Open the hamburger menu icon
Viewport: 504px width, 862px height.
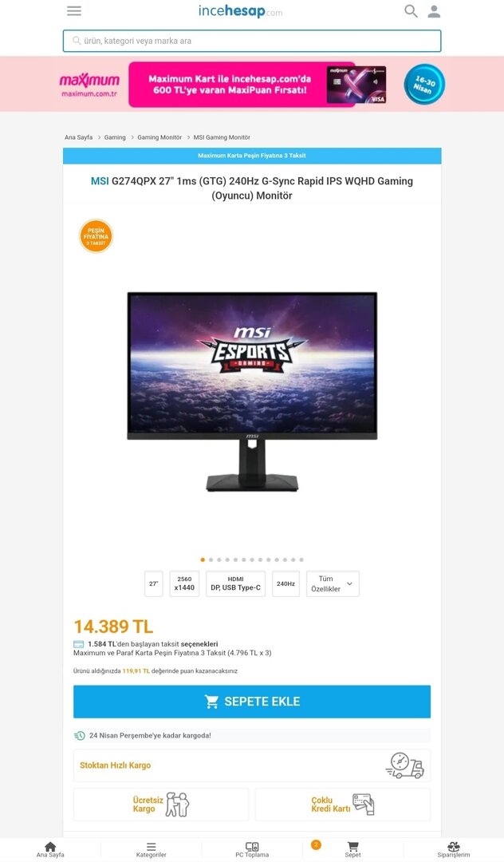pyautogui.click(x=74, y=11)
